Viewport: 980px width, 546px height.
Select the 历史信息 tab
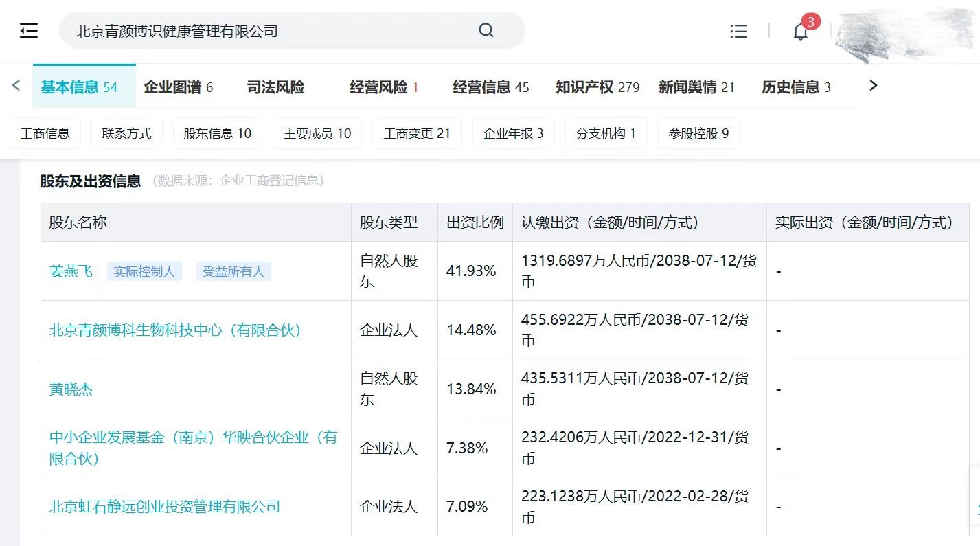pos(796,87)
